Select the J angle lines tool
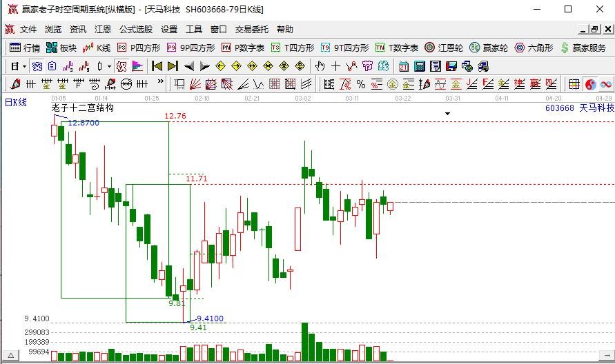The width and height of the screenshot is (615, 364). tap(472, 84)
